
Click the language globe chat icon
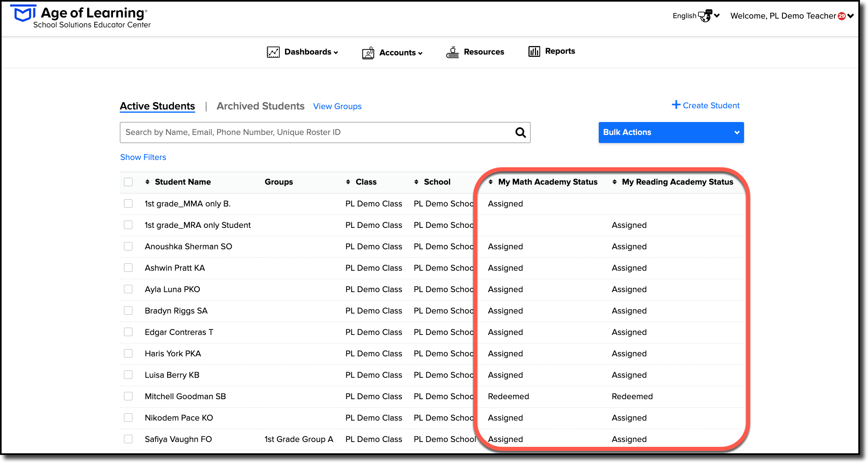tap(705, 16)
